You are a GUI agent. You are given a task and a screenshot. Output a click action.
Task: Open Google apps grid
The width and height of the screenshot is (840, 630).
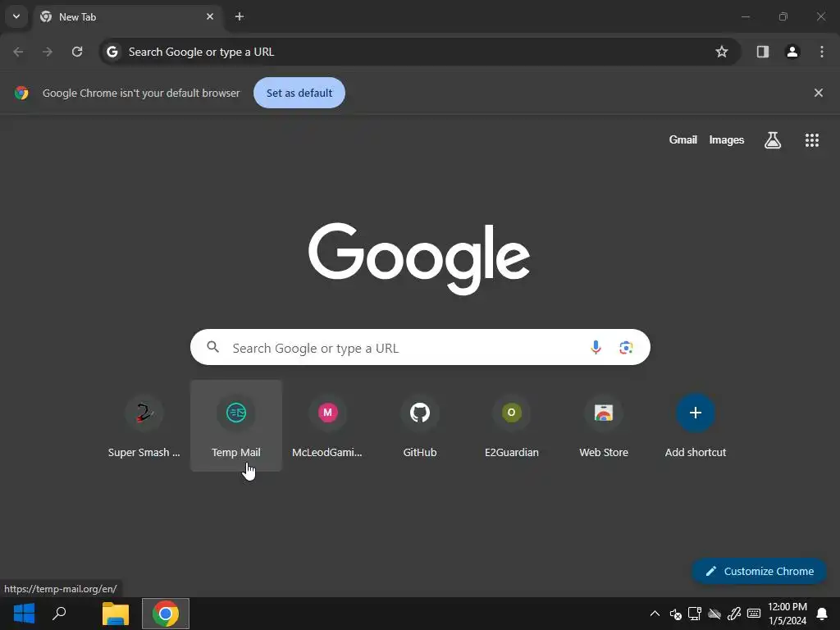tap(812, 140)
